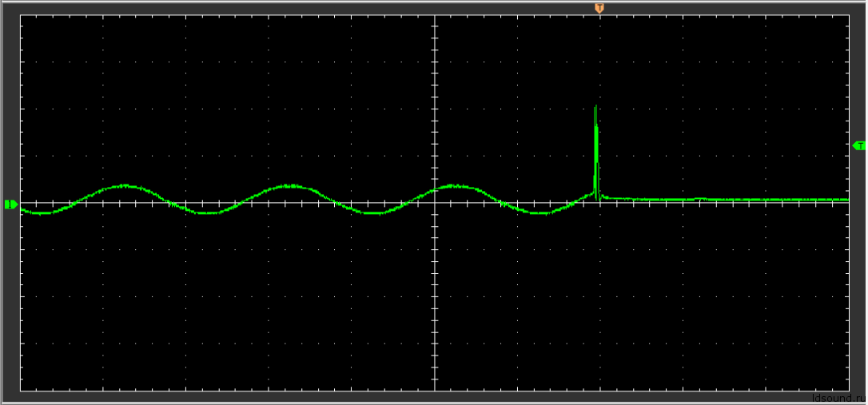This screenshot has height=405, width=868.
Task: Click the center crosshair intersection
Action: coord(434,202)
